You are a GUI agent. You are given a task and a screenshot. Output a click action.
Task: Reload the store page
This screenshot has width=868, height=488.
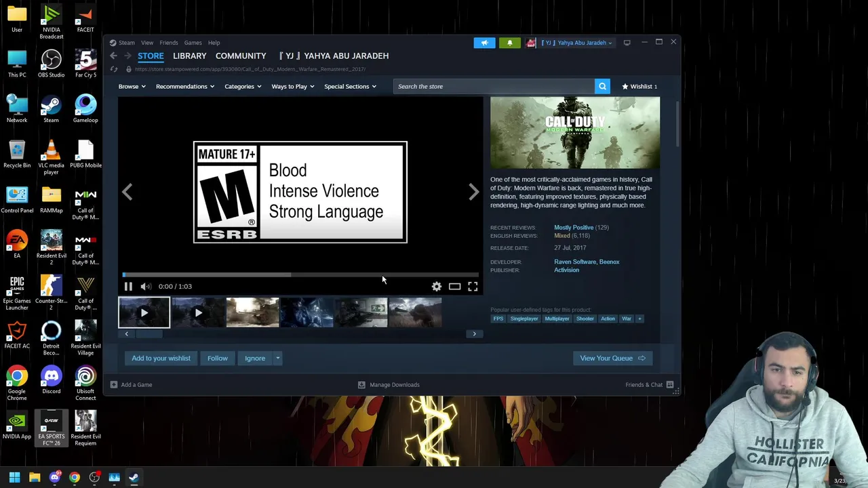(114, 69)
